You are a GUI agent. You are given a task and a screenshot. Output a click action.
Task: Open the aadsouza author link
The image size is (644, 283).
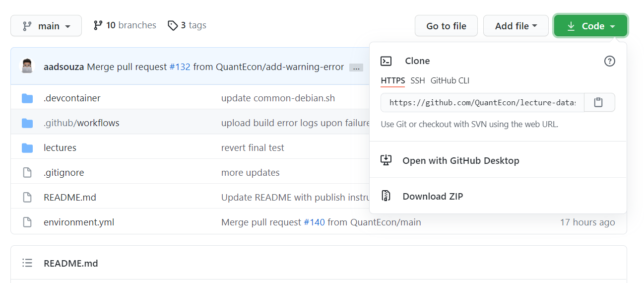tap(64, 67)
